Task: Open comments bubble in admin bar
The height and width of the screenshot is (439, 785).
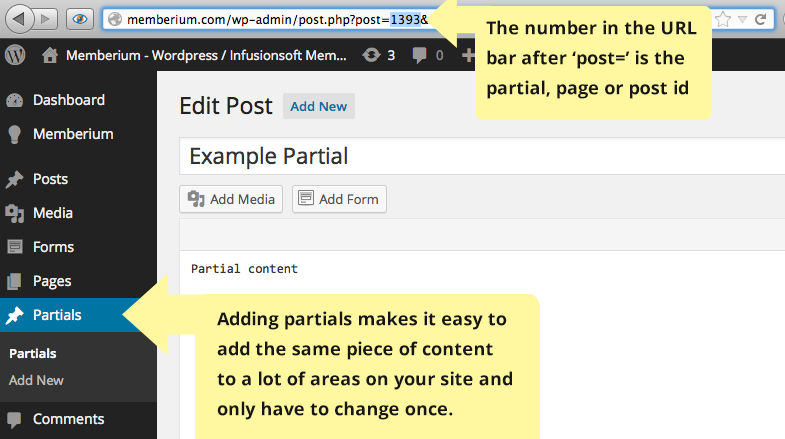Action: 428,55
